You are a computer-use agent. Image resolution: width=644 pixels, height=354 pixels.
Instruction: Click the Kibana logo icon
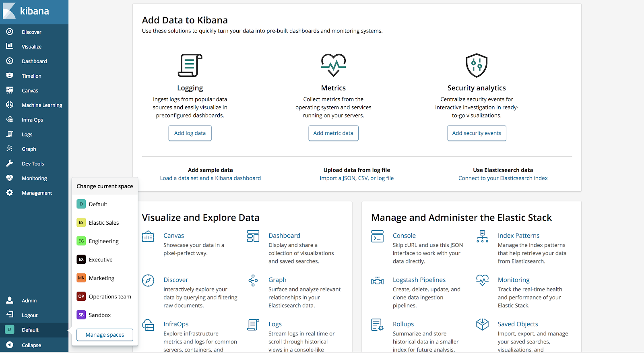click(10, 11)
